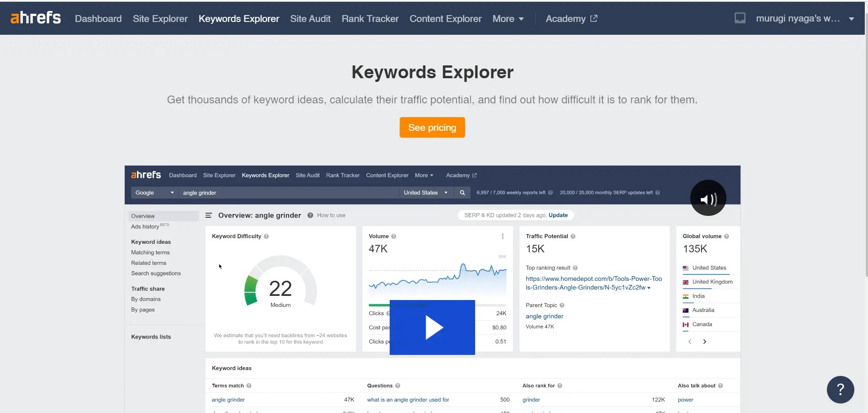Image resolution: width=868 pixels, height=413 pixels.
Task: Click the Update link for SERP refresh
Action: [558, 215]
